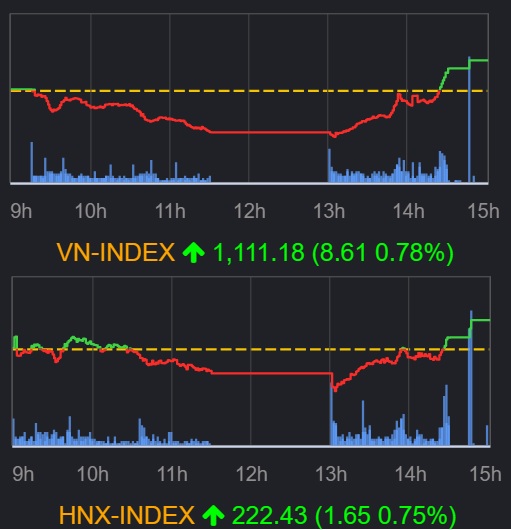Click the 9h marker on HNX-INDEX chart

click(x=23, y=474)
